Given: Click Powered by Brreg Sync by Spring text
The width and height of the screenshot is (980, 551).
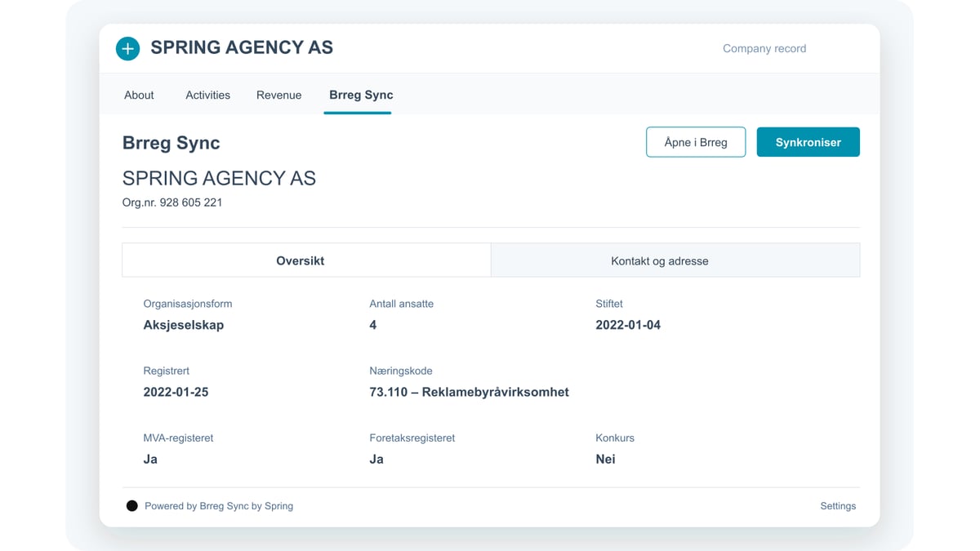Looking at the screenshot, I should [x=219, y=506].
